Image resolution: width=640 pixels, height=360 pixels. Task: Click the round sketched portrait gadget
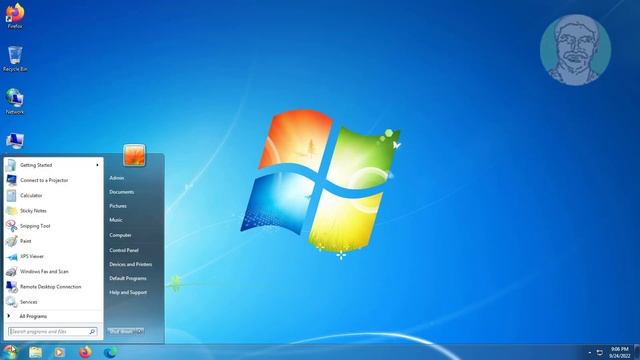(576, 50)
